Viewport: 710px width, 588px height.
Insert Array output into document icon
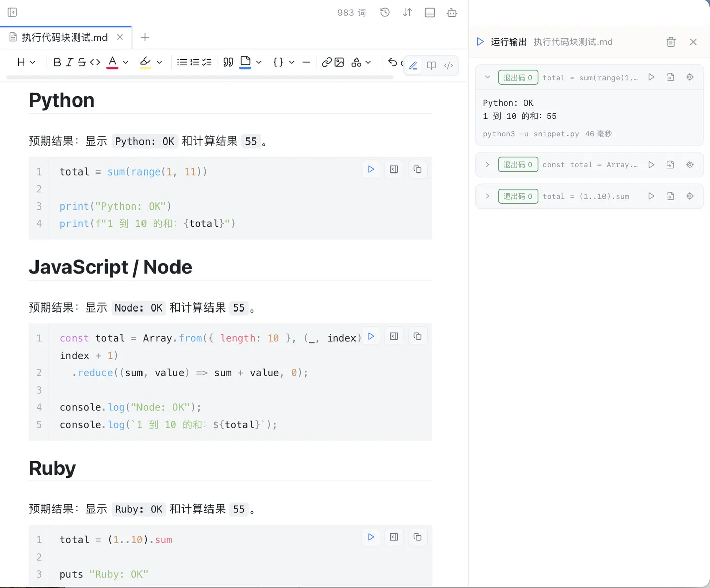pyautogui.click(x=670, y=165)
